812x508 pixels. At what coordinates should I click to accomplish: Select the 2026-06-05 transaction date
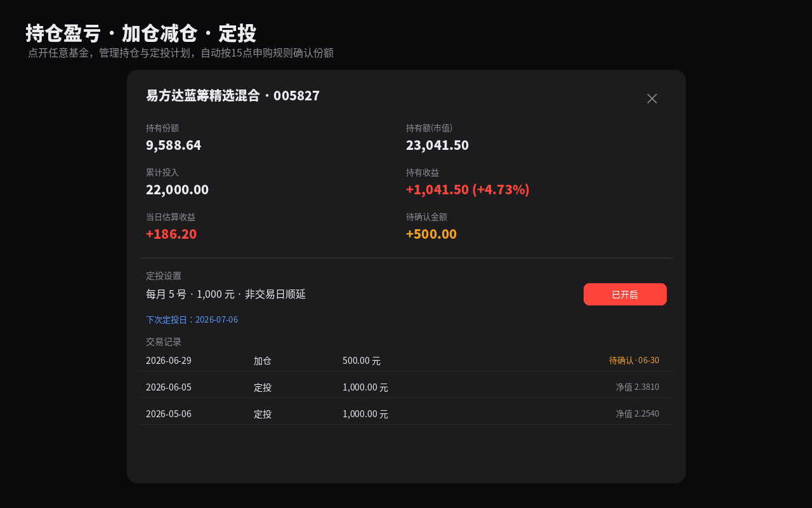point(169,387)
